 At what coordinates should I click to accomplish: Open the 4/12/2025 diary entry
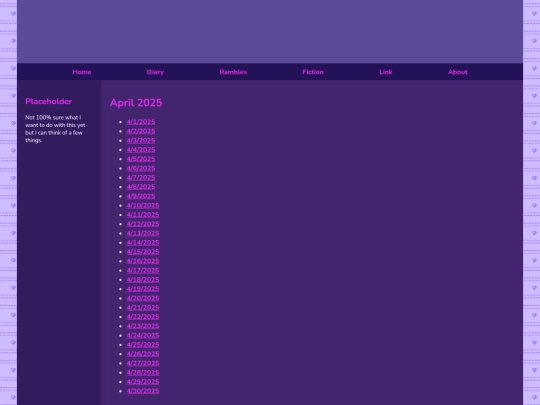click(143, 224)
